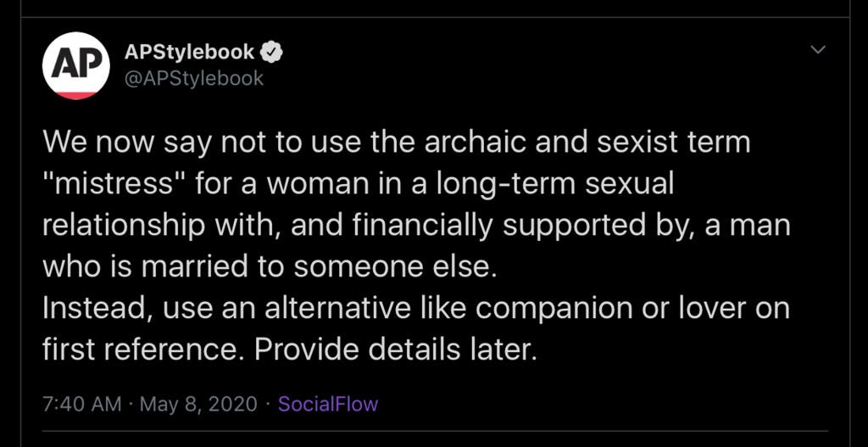Open the APStylebook display name

[189, 52]
